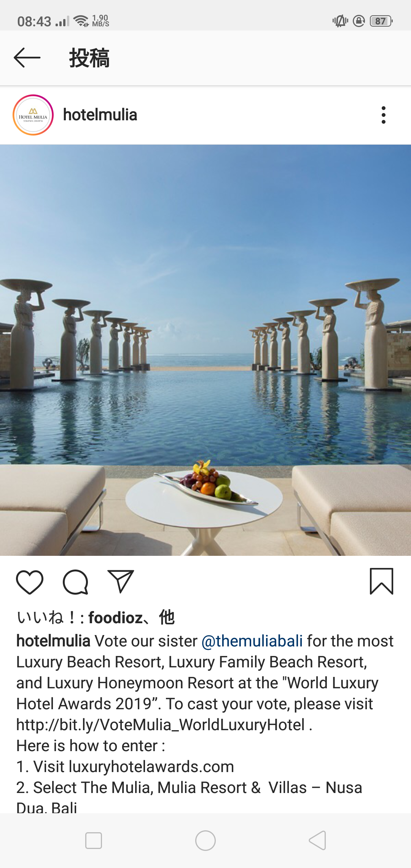Tap the Wi-Fi status icon
411x868 pixels.
[x=81, y=21]
